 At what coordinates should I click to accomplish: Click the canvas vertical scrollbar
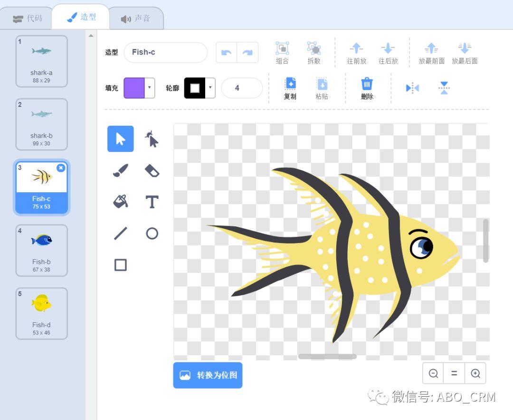point(486,240)
